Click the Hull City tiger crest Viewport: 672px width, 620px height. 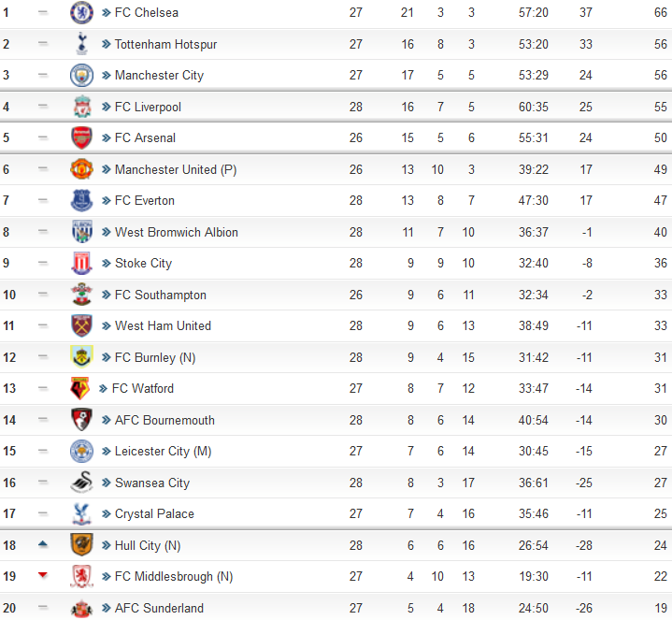81,544
